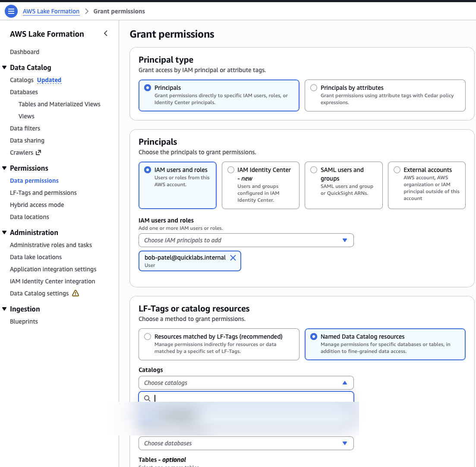The image size is (476, 467).
Task: Click the Updated badge link
Action: tap(49, 80)
